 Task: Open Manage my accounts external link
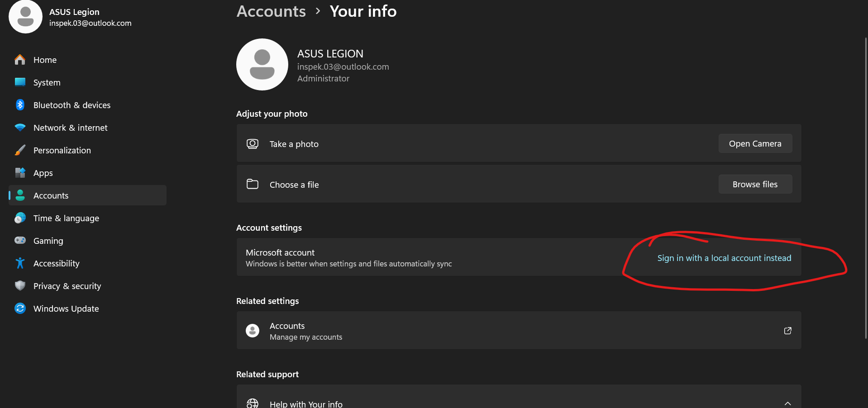coord(787,331)
